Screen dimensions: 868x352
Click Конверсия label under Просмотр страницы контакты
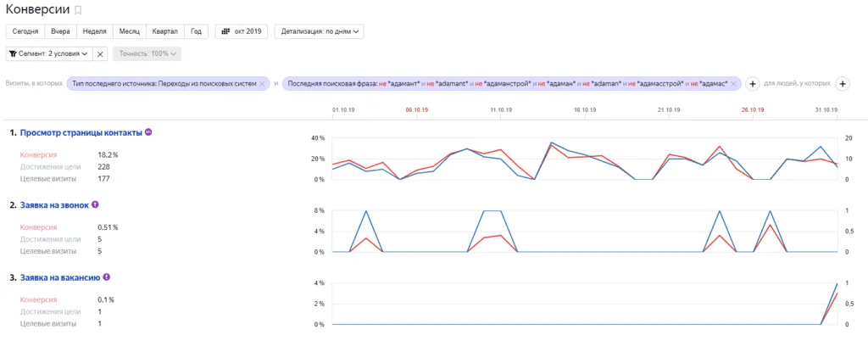pos(39,155)
